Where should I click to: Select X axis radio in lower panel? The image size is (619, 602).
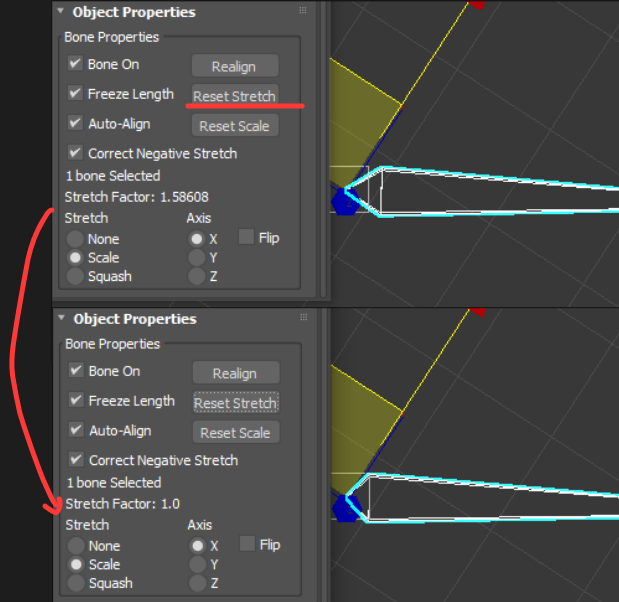point(197,546)
